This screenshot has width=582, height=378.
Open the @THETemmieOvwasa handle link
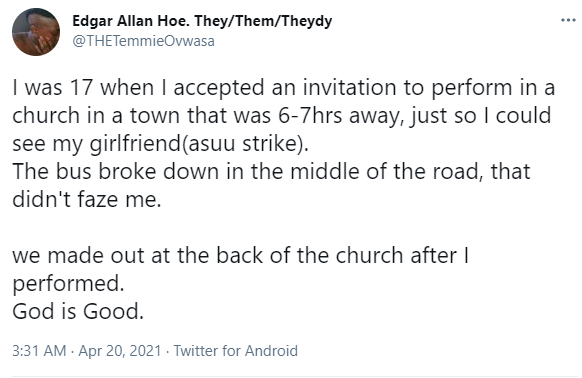pos(143,41)
